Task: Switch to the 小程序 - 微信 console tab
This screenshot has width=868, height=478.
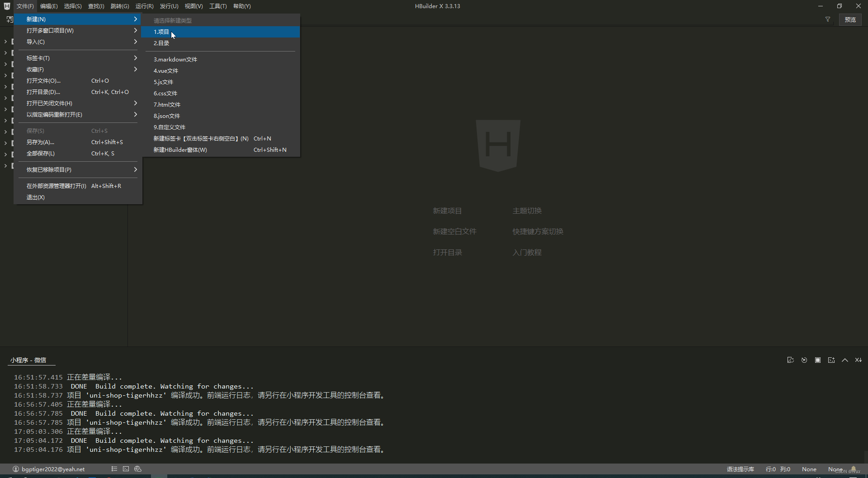Action: pyautogui.click(x=28, y=360)
